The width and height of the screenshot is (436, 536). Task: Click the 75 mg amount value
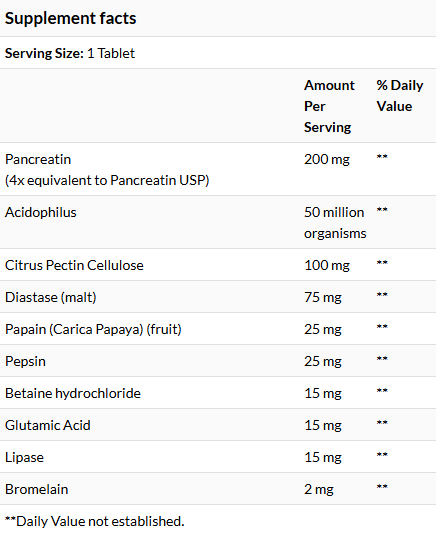(x=323, y=297)
